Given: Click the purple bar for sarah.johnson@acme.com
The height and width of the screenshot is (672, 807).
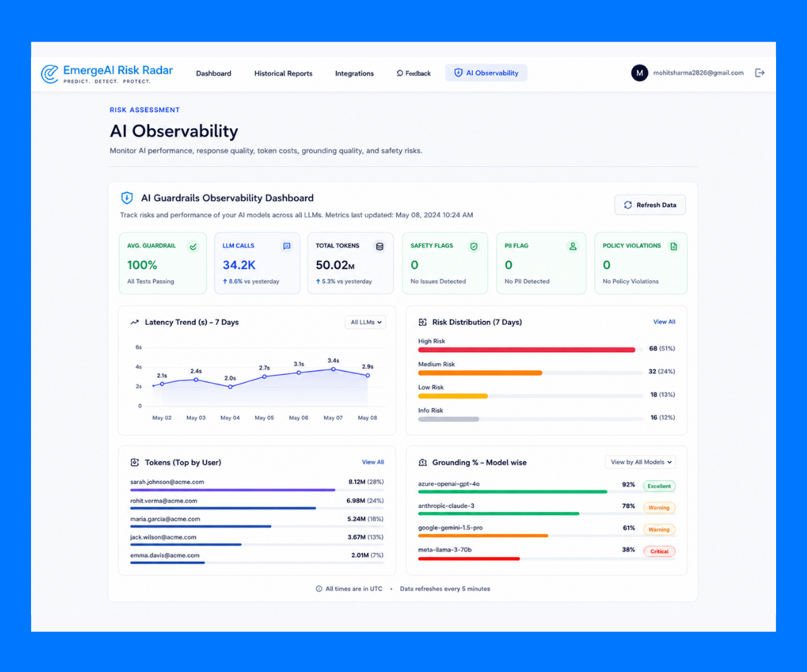Looking at the screenshot, I should [x=233, y=490].
